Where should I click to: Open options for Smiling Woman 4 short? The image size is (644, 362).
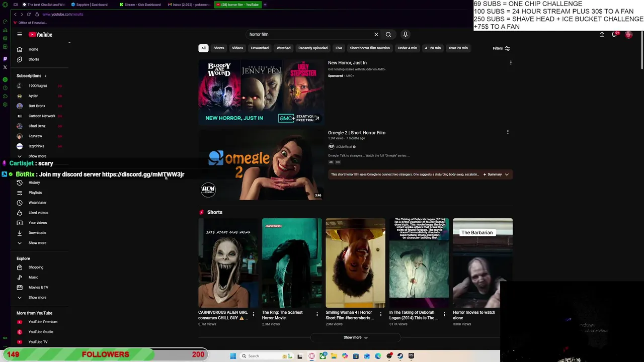click(380, 315)
